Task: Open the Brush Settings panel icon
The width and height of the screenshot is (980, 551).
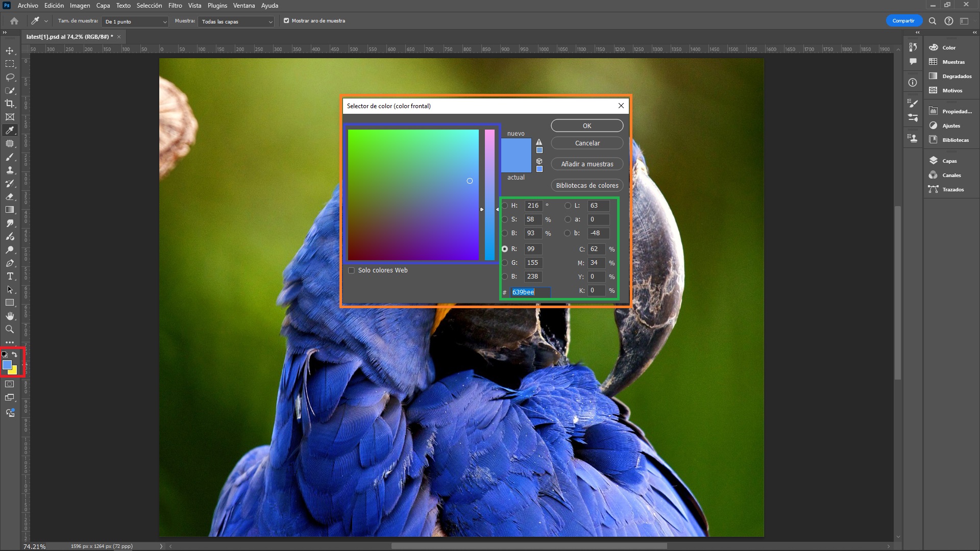Action: (913, 104)
